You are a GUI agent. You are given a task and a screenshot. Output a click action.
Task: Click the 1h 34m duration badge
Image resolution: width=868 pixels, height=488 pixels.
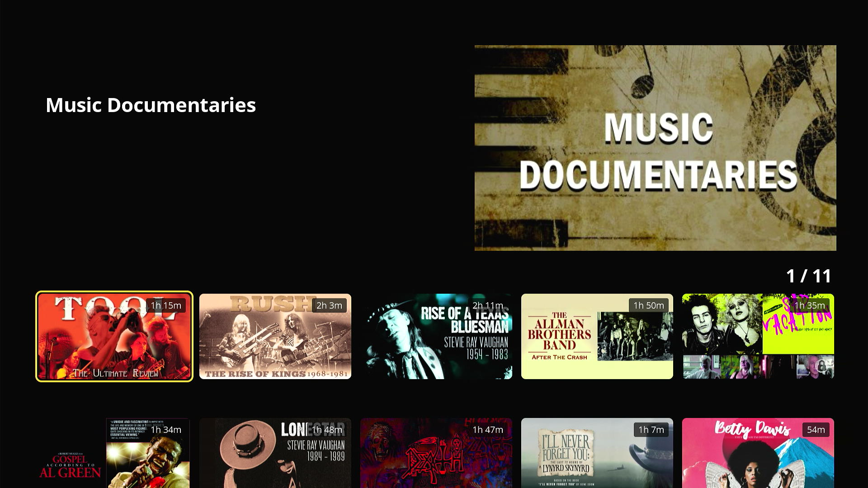coord(166,430)
